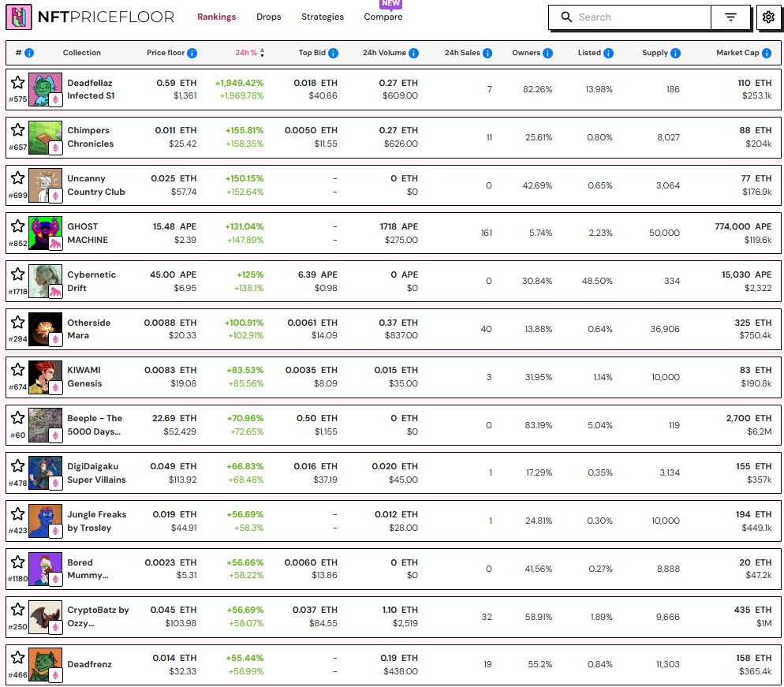
Task: Sort table by Supply header
Action: pos(655,53)
